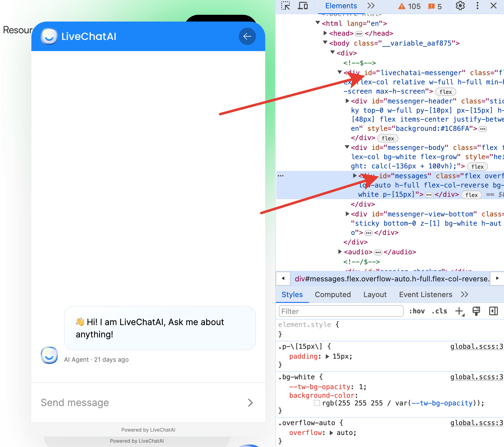
Task: Activate the .cls class editor
Action: [x=439, y=311]
